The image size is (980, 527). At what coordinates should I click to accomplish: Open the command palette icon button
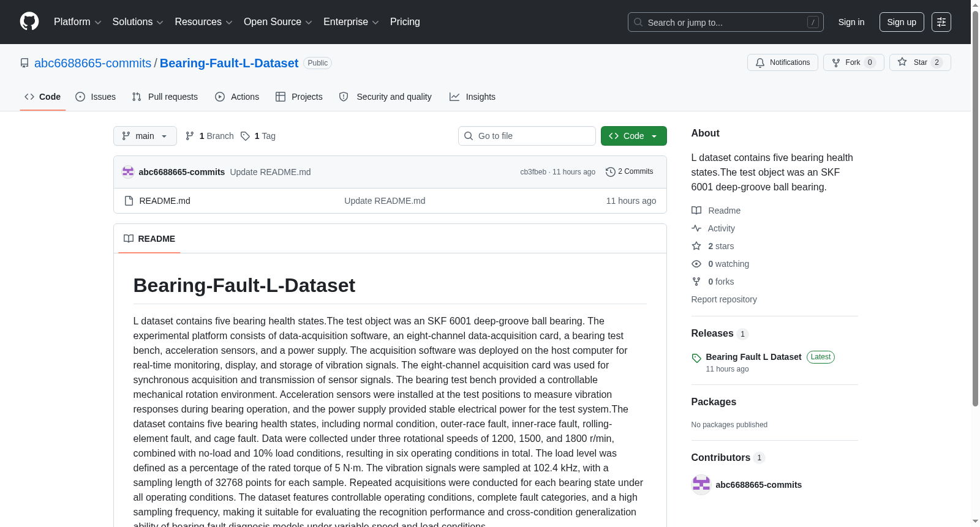coord(941,22)
